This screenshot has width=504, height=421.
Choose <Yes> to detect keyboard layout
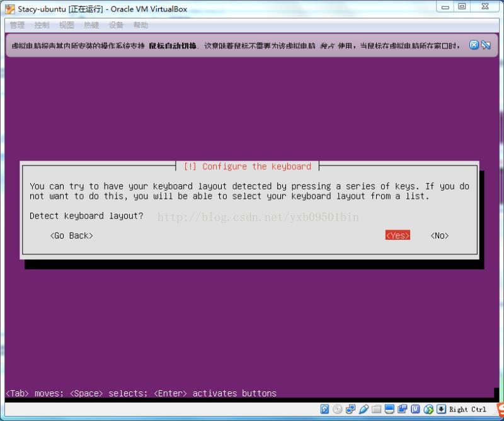(398, 235)
